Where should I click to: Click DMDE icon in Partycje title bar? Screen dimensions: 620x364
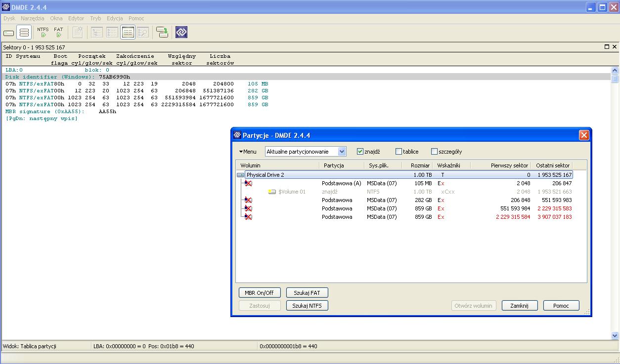tap(237, 135)
